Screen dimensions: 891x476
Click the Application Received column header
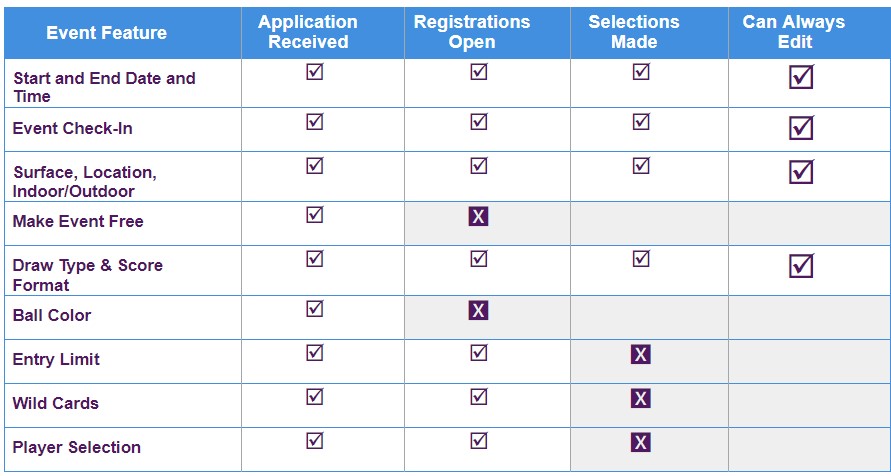(308, 32)
